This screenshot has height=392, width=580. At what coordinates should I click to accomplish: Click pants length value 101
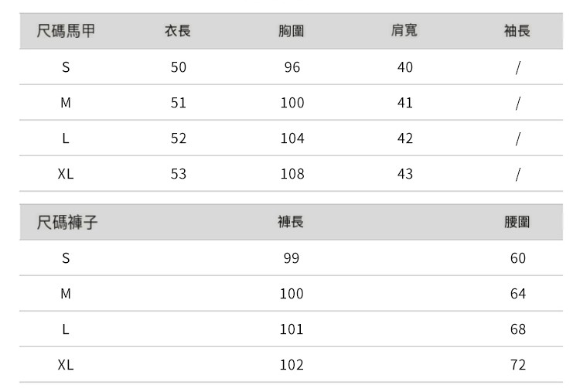pos(291,329)
